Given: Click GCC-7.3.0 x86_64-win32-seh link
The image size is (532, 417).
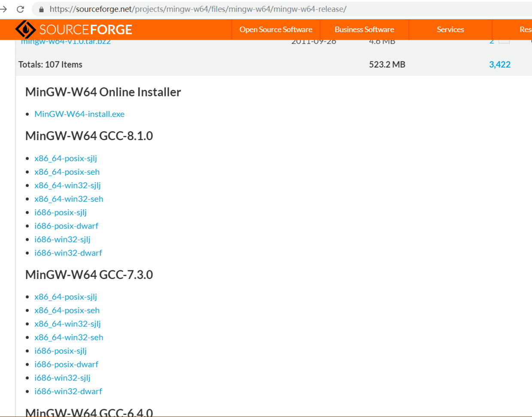Looking at the screenshot, I should [69, 337].
